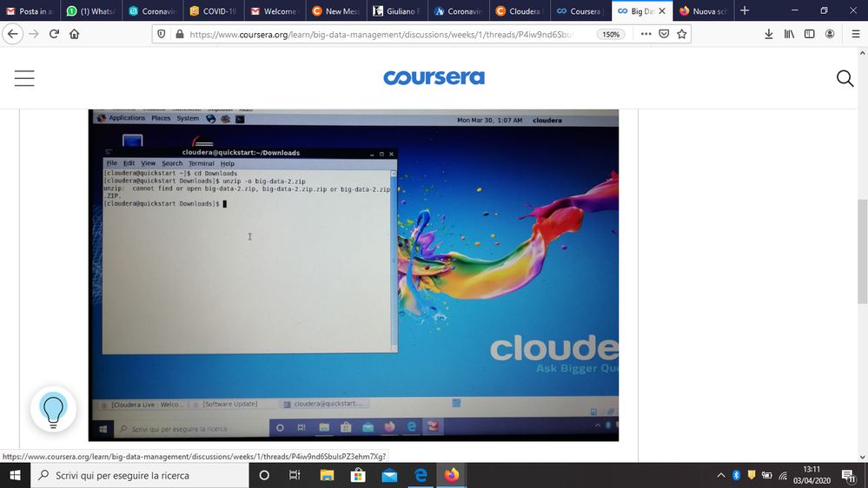Open a new tab with plus button
The image size is (868, 488).
coord(745,11)
